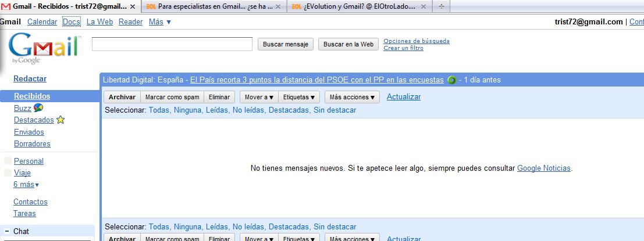The width and height of the screenshot is (644, 241).
Task: Click the trist72@gmail.com account text
Action: tap(589, 21)
